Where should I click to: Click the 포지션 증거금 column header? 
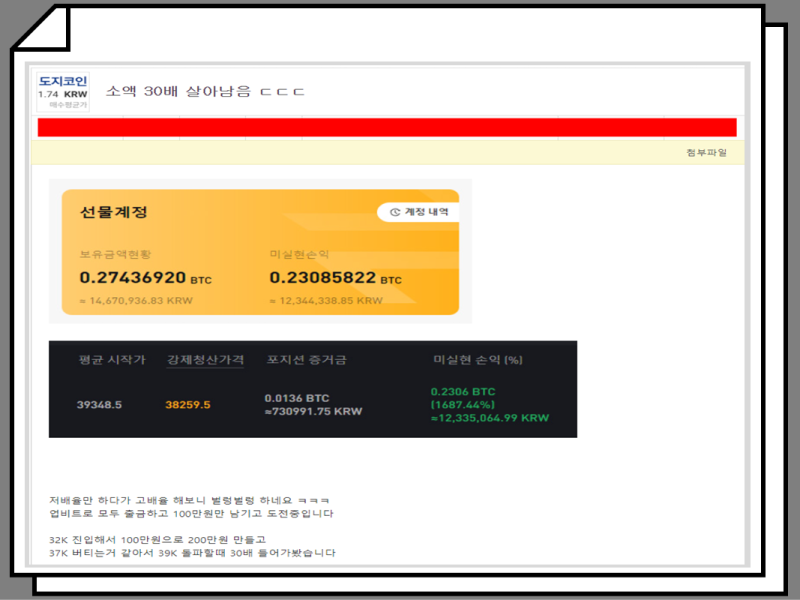(306, 360)
